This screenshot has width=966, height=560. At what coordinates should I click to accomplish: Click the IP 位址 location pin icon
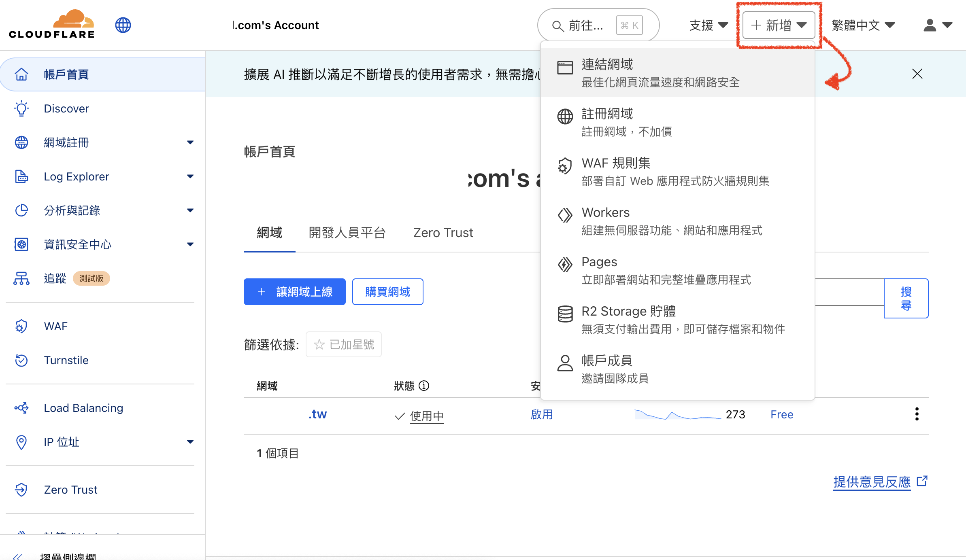(x=21, y=442)
